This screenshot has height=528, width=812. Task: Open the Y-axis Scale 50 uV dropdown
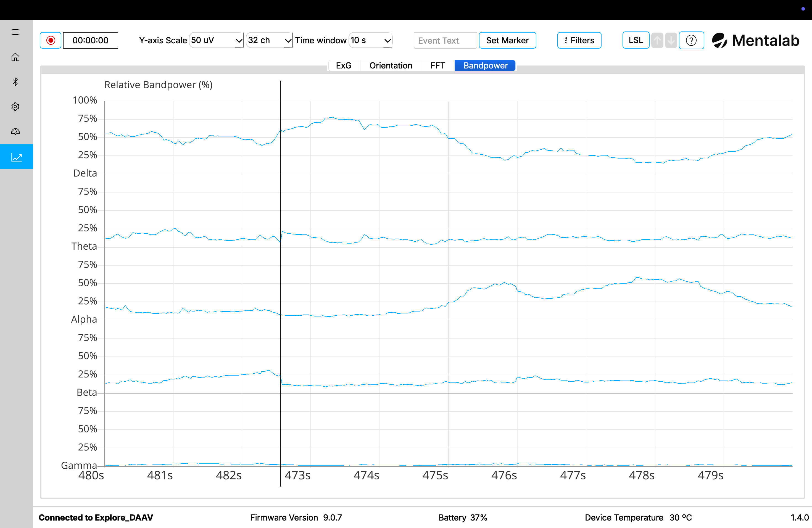[x=216, y=40]
